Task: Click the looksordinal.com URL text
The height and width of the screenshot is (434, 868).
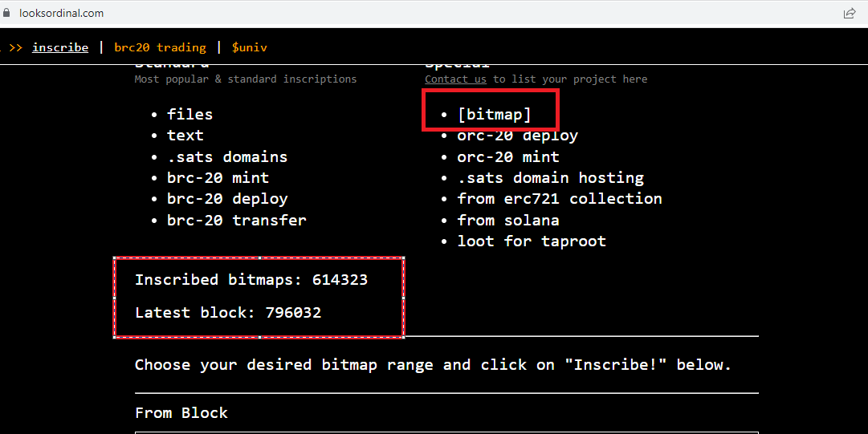Action: [x=62, y=14]
